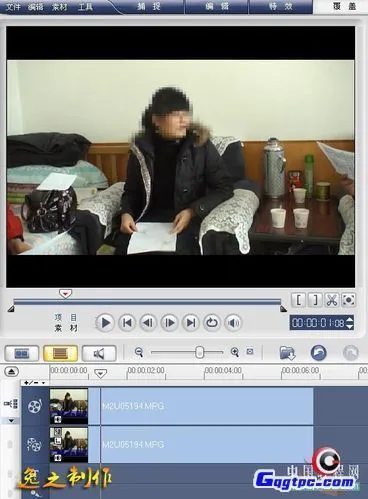Step back one frame
Viewport: 368px width, 499px height.
coord(148,323)
